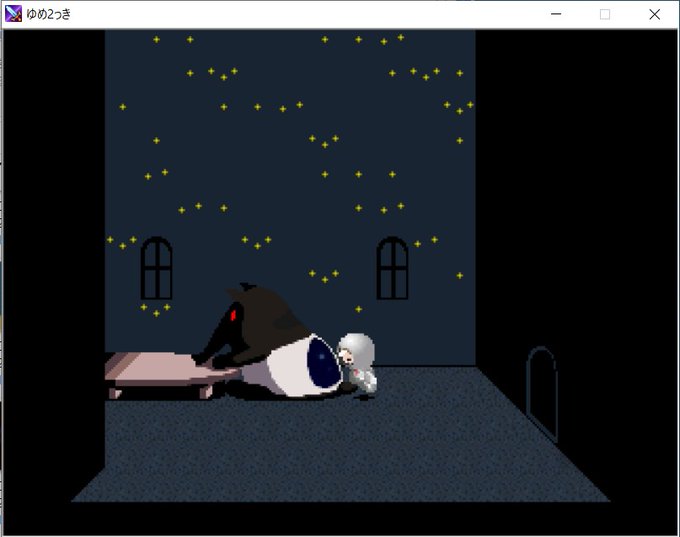This screenshot has height=537, width=680.
Task: Click the arched doorway on right wall
Action: pyautogui.click(x=542, y=394)
